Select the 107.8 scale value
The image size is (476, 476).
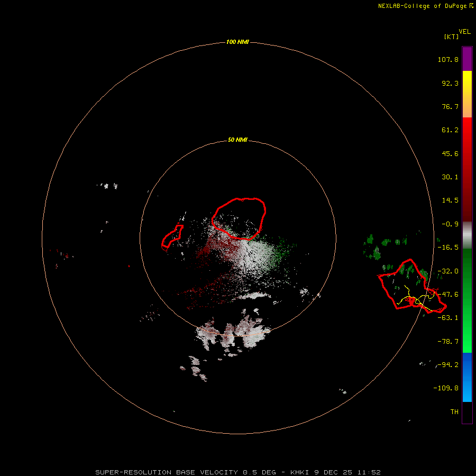(x=448, y=59)
